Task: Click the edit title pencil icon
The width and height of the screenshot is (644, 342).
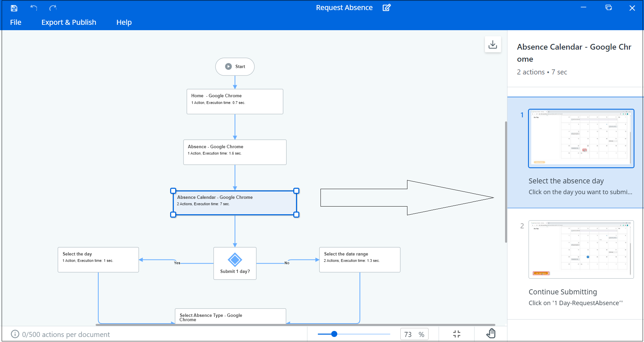Action: (387, 8)
